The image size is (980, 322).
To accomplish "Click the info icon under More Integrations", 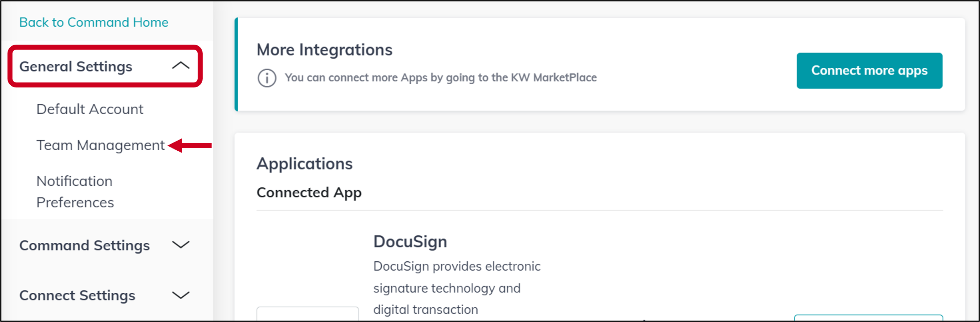I will 267,78.
